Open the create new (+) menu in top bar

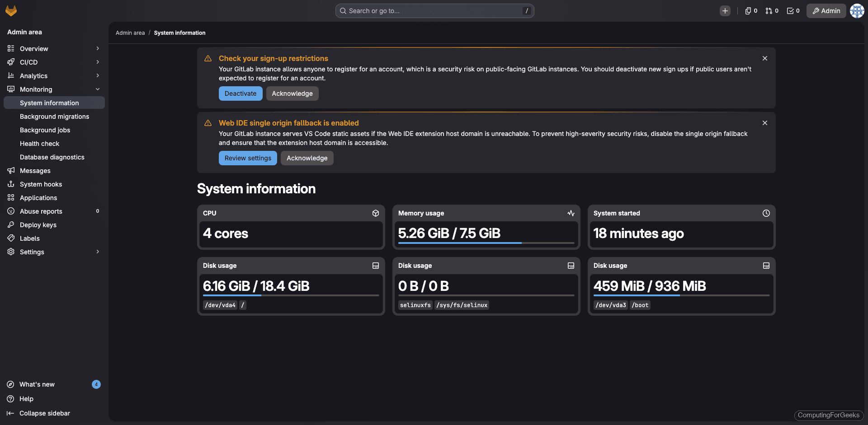(x=725, y=10)
